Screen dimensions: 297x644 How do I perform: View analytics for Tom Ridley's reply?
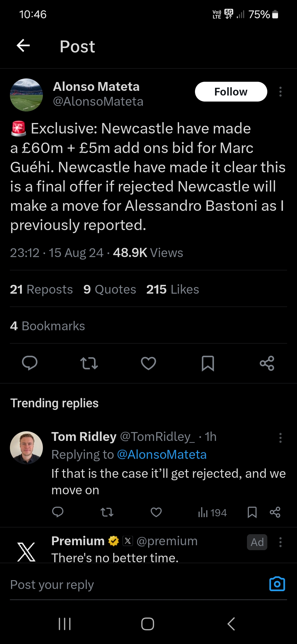click(212, 513)
